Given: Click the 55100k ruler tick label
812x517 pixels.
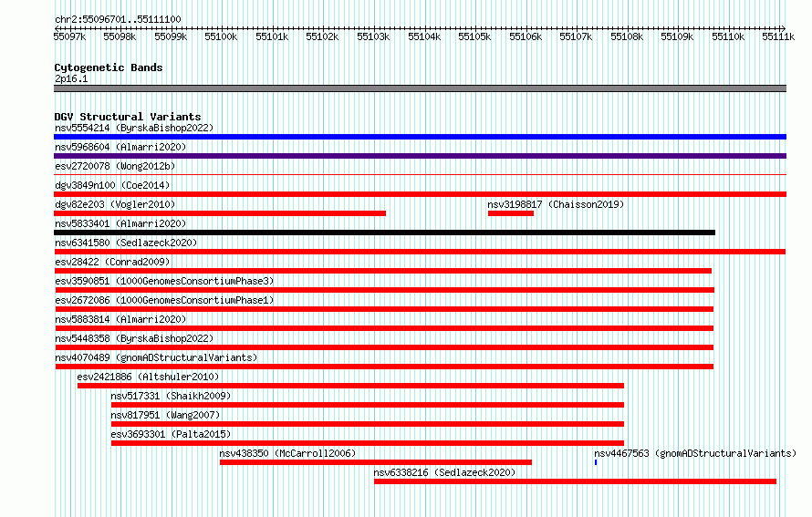Looking at the screenshot, I should tap(221, 36).
